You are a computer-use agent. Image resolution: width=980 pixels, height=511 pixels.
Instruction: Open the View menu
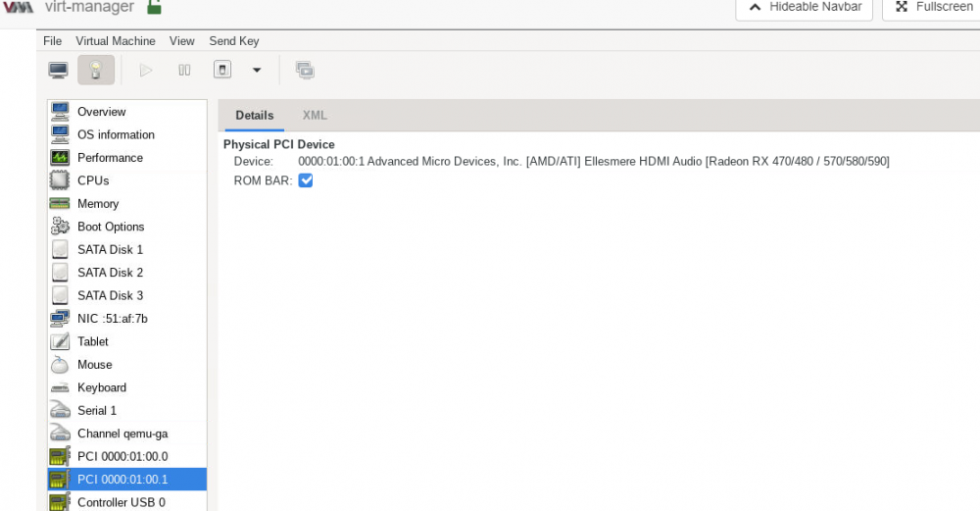(182, 41)
